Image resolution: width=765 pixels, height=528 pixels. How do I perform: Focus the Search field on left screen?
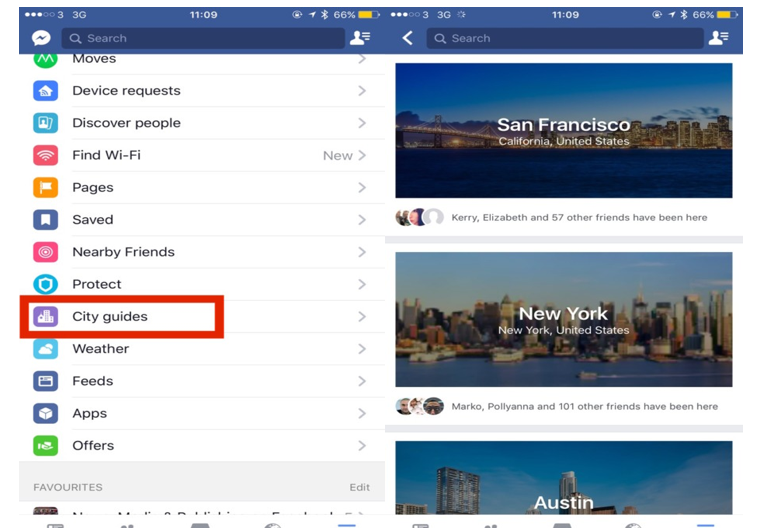tap(203, 38)
